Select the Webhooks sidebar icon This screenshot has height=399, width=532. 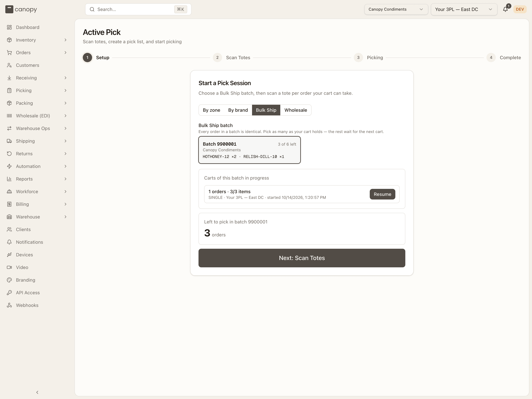point(9,305)
